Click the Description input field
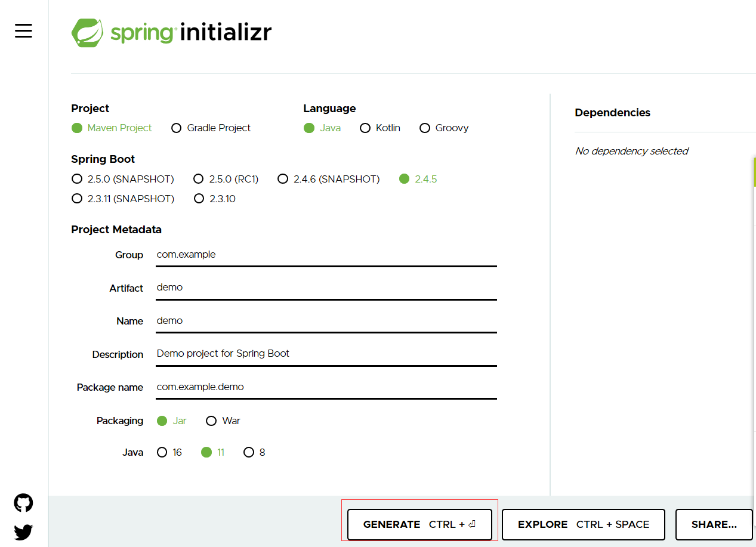Image resolution: width=756 pixels, height=547 pixels. (x=326, y=354)
